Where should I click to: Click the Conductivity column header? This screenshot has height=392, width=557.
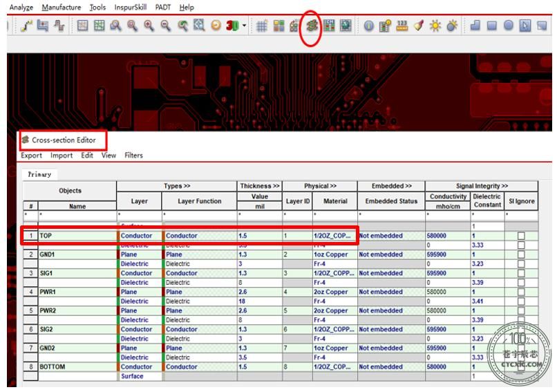[448, 196]
